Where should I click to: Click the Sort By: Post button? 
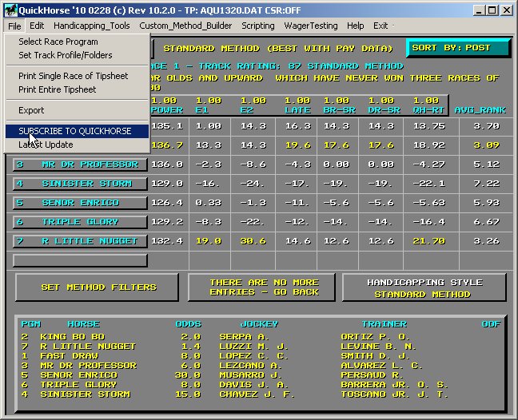click(458, 48)
